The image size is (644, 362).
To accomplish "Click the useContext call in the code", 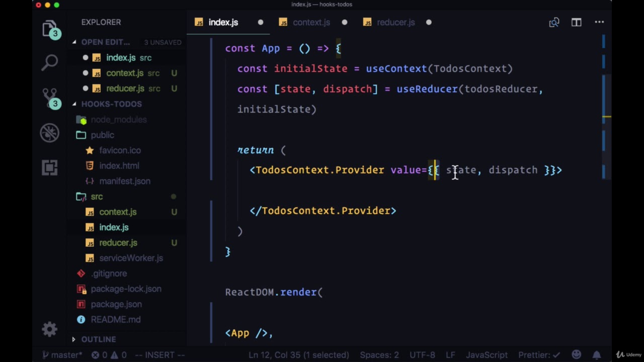I will point(396,69).
